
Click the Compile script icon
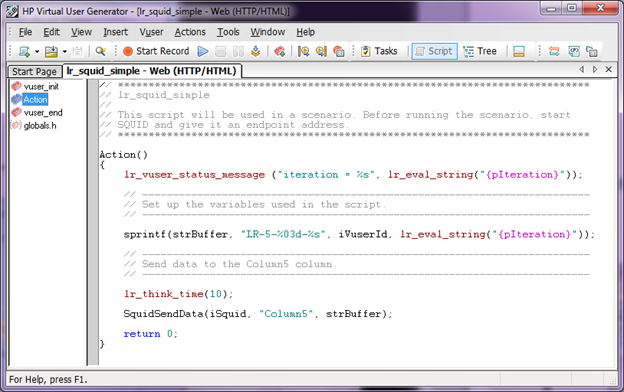tap(255, 51)
